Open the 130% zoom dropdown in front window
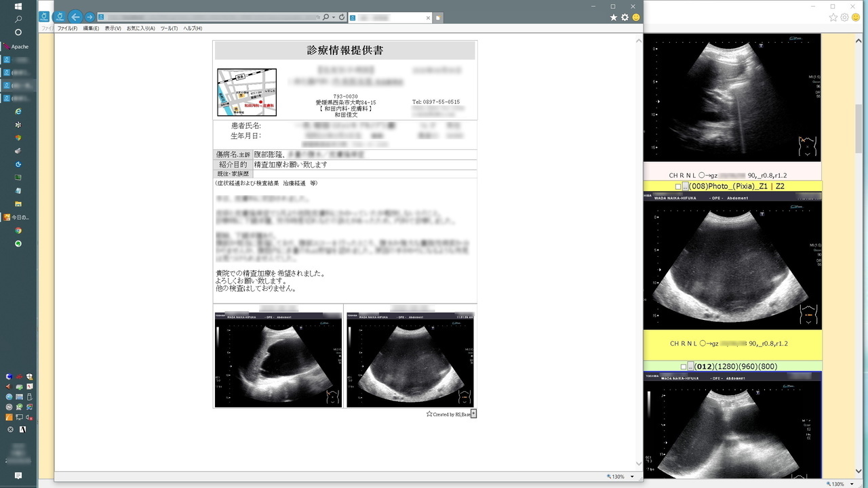 (632, 476)
